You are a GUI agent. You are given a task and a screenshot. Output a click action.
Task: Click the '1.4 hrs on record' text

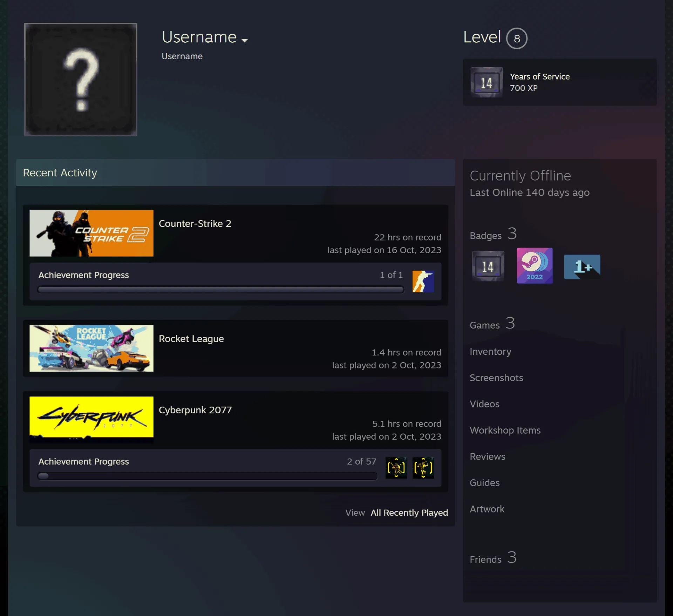pyautogui.click(x=407, y=352)
